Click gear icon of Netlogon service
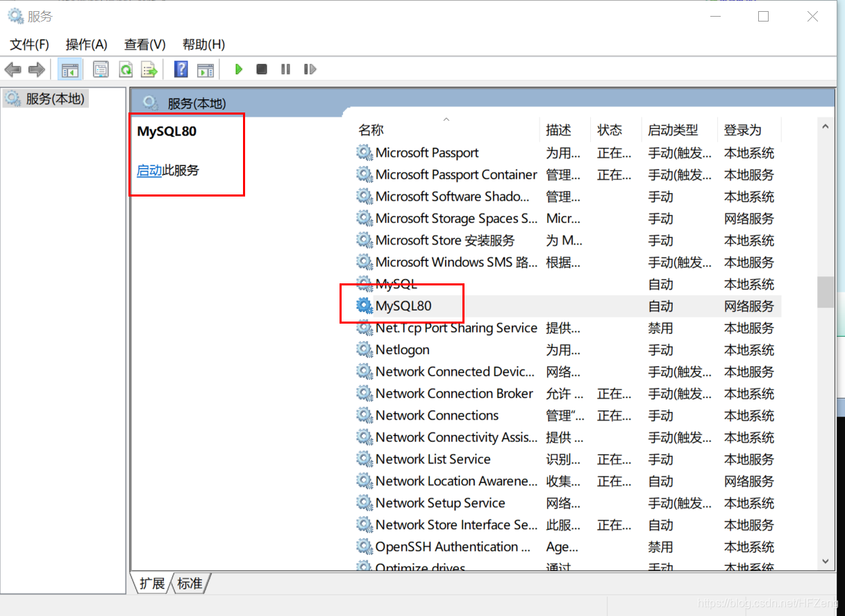Screen dimensions: 845x616 [x=365, y=349]
